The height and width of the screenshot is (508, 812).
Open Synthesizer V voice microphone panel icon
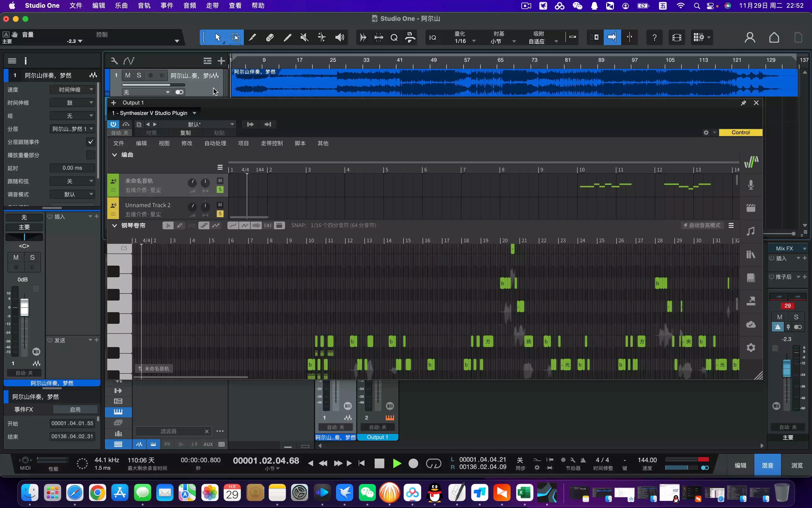coord(751,185)
